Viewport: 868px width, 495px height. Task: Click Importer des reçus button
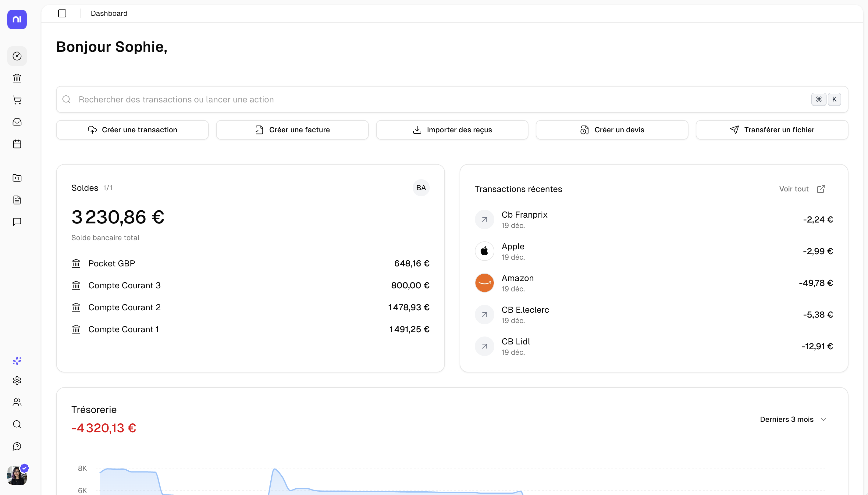(452, 130)
